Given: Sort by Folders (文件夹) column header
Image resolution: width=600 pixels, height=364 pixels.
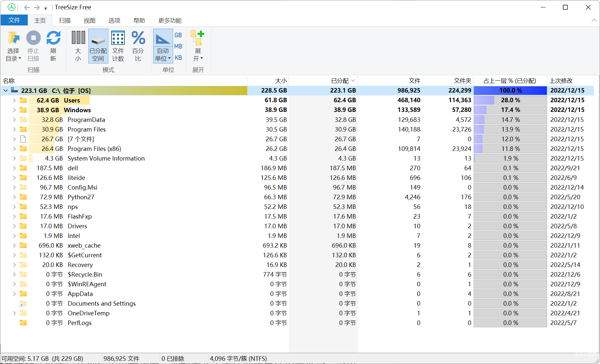Looking at the screenshot, I should (448, 81).
